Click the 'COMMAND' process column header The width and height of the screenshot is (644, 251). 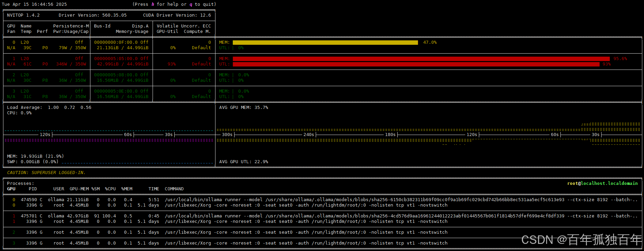click(x=174, y=189)
